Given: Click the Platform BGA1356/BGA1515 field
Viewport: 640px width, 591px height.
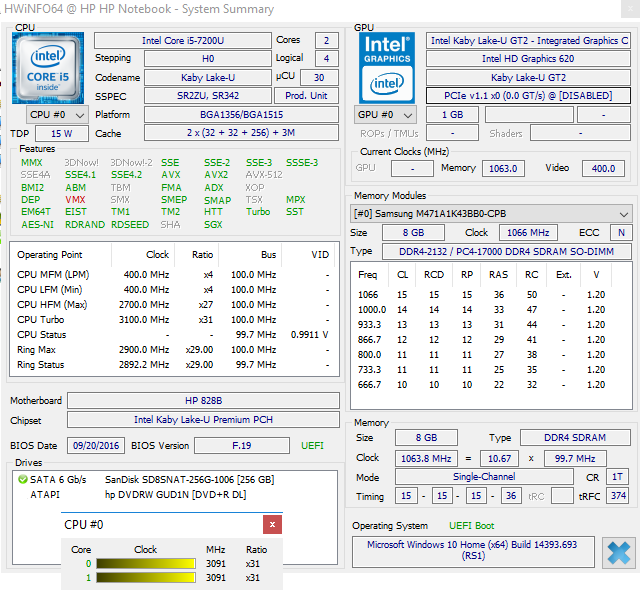Looking at the screenshot, I should pyautogui.click(x=241, y=115).
